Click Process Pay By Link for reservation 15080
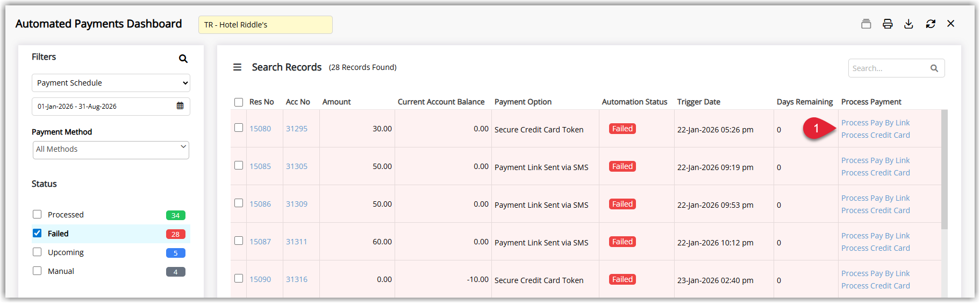 click(x=876, y=123)
